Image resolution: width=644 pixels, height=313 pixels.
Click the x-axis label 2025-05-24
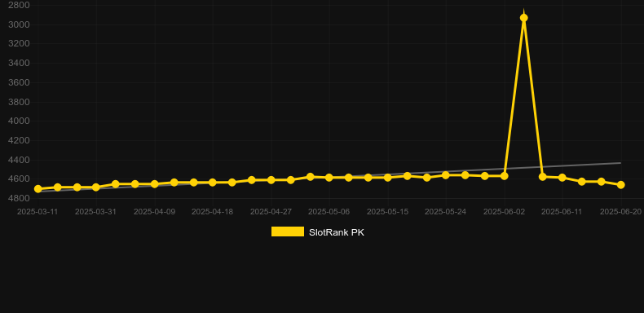coord(446,212)
